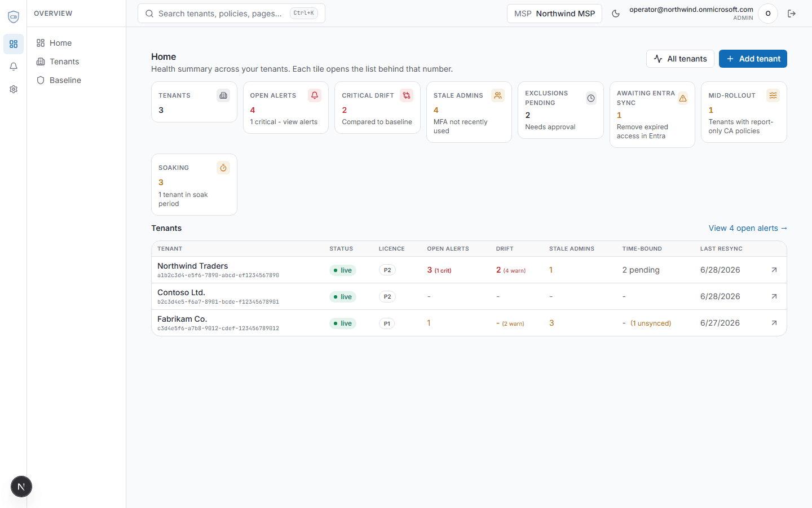Screen dimensions: 812x508
Task: Click the Add tenant button
Action: 753,59
